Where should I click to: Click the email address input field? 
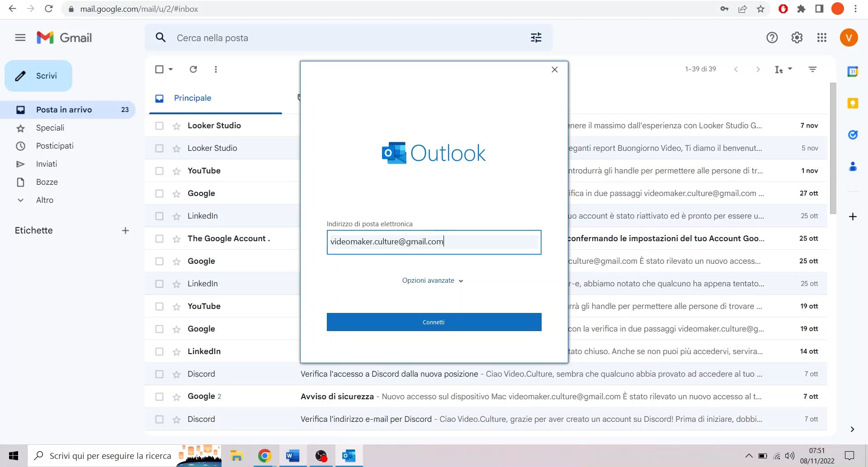point(434,242)
